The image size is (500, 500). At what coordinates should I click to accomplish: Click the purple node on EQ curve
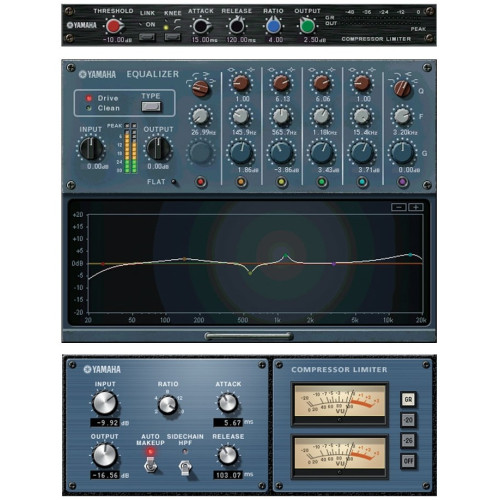(334, 264)
